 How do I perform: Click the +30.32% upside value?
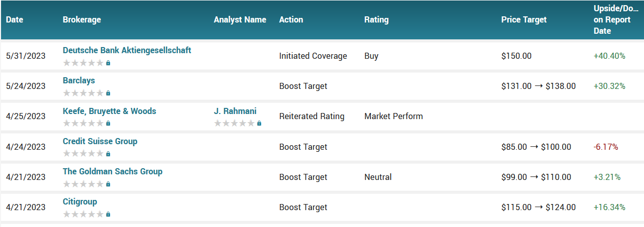click(610, 86)
